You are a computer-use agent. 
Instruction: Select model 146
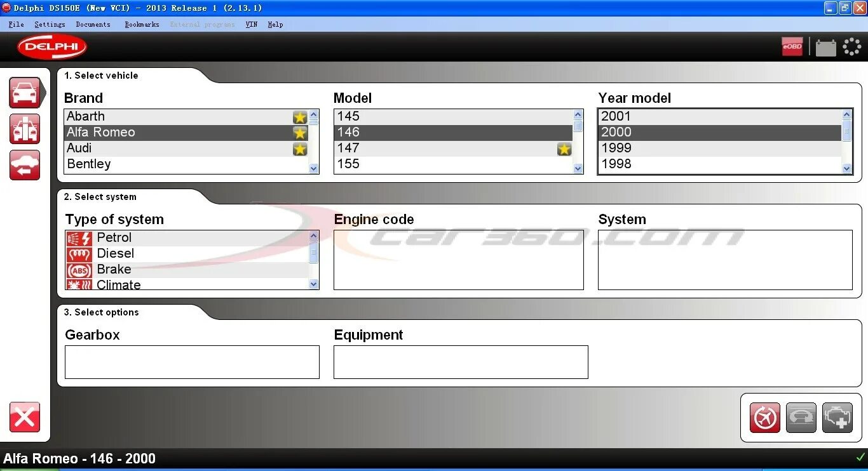[x=453, y=133]
